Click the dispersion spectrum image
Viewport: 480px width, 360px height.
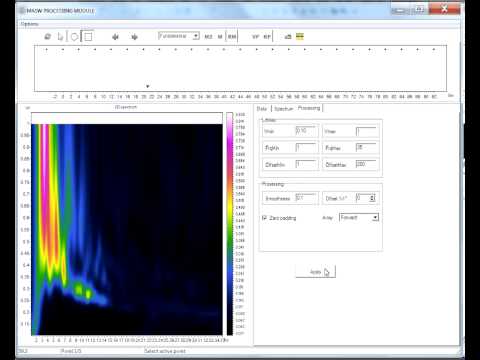[127, 230]
